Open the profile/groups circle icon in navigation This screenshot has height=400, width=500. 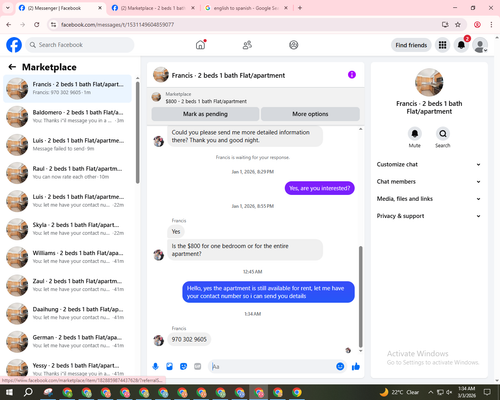click(x=294, y=45)
